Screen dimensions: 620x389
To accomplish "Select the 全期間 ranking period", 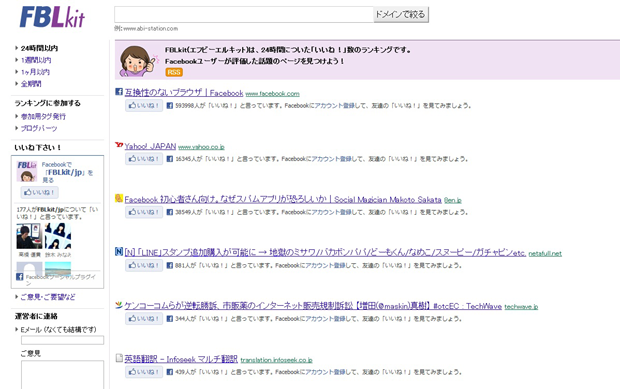I will (31, 84).
